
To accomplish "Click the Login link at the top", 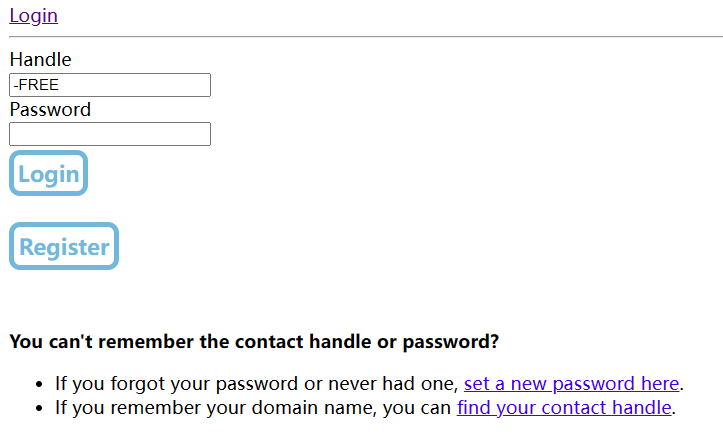I will coord(33,15).
